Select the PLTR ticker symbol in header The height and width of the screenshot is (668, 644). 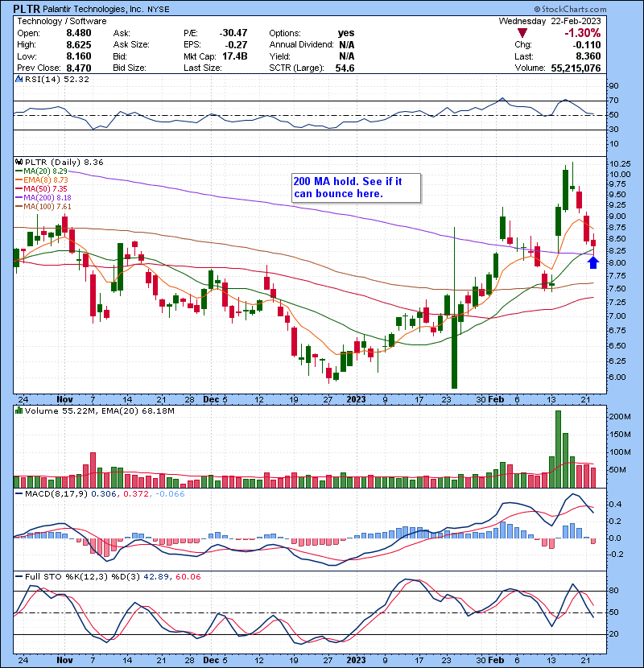pyautogui.click(x=27, y=9)
